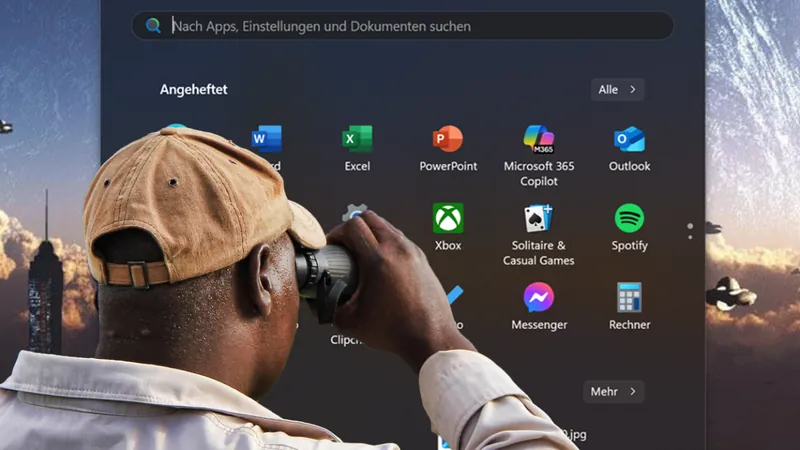Click the Angeheftet heading

[x=193, y=89]
